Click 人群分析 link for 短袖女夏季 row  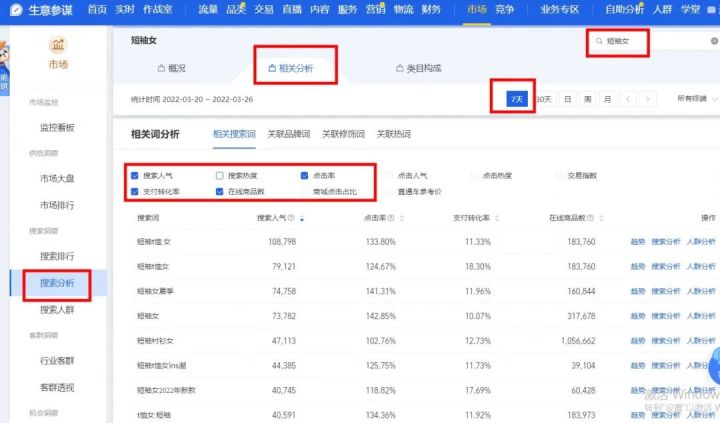pyautogui.click(x=702, y=291)
